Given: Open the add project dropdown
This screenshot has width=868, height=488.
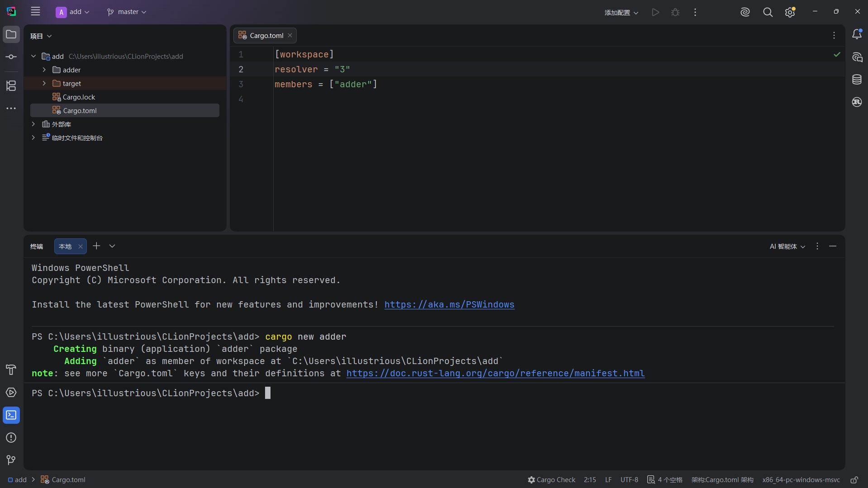Looking at the screenshot, I should point(72,12).
